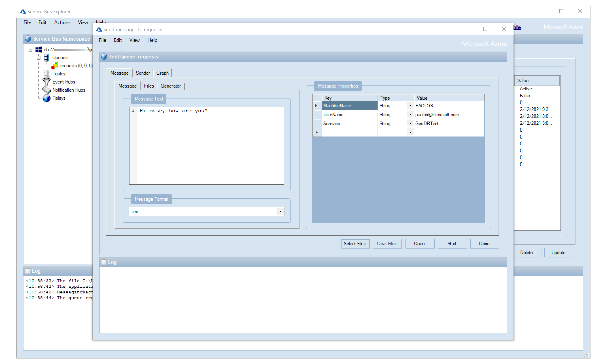
Task: Switch to the Files tab
Action: coord(149,86)
